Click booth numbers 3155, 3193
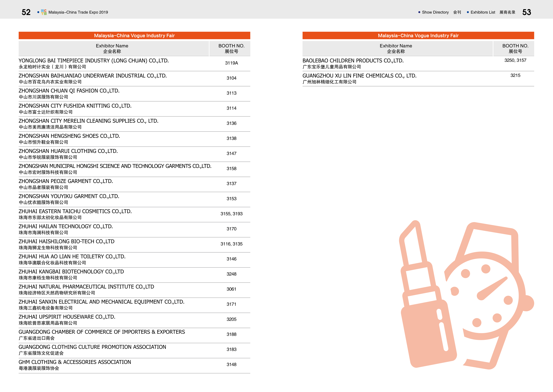This screenshot has height=392, width=553. pyautogui.click(x=232, y=214)
